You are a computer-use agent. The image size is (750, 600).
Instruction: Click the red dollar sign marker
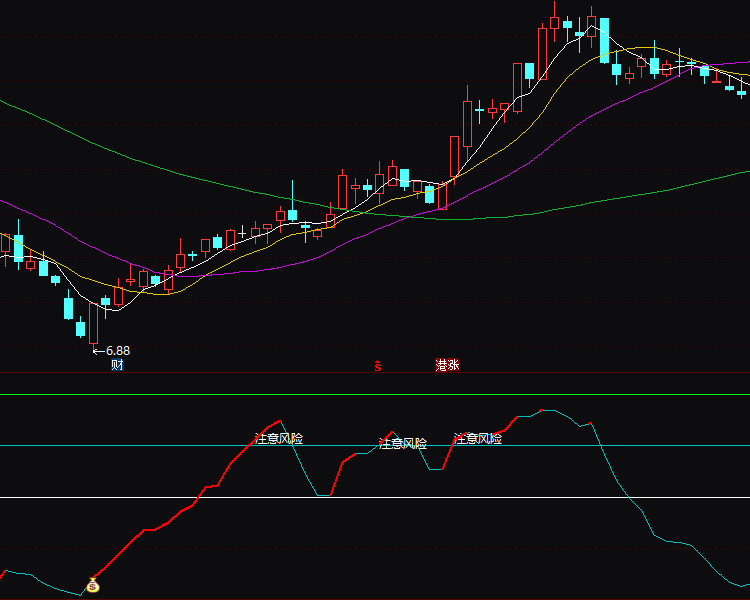tap(378, 366)
